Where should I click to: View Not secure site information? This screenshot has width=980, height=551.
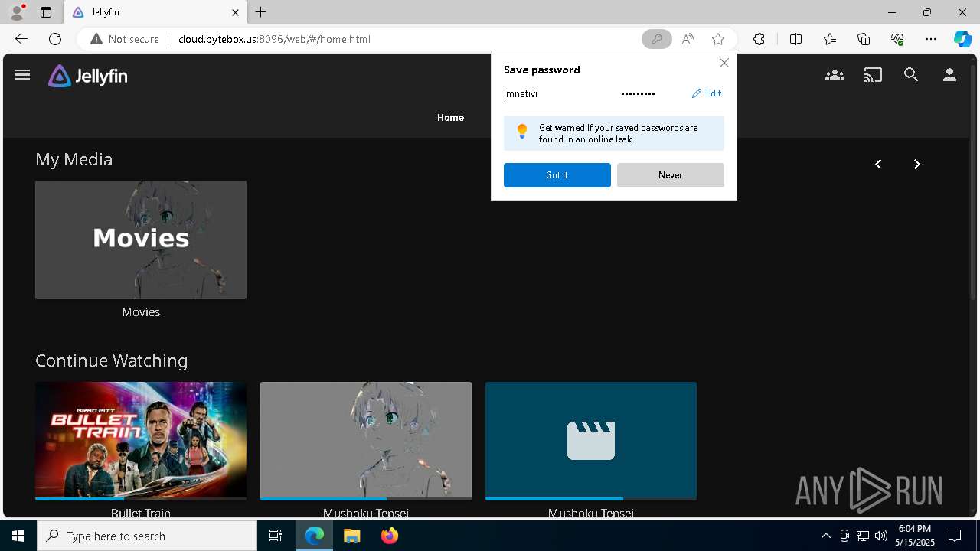(x=125, y=39)
